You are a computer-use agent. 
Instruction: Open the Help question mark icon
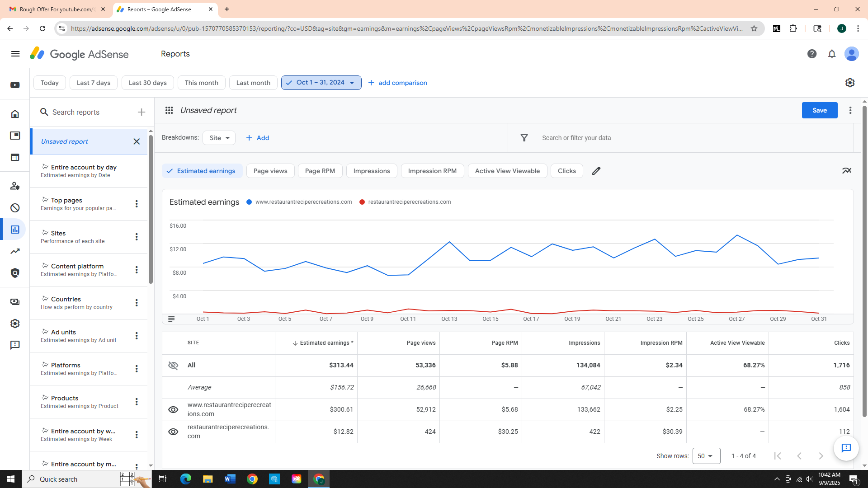click(x=812, y=54)
